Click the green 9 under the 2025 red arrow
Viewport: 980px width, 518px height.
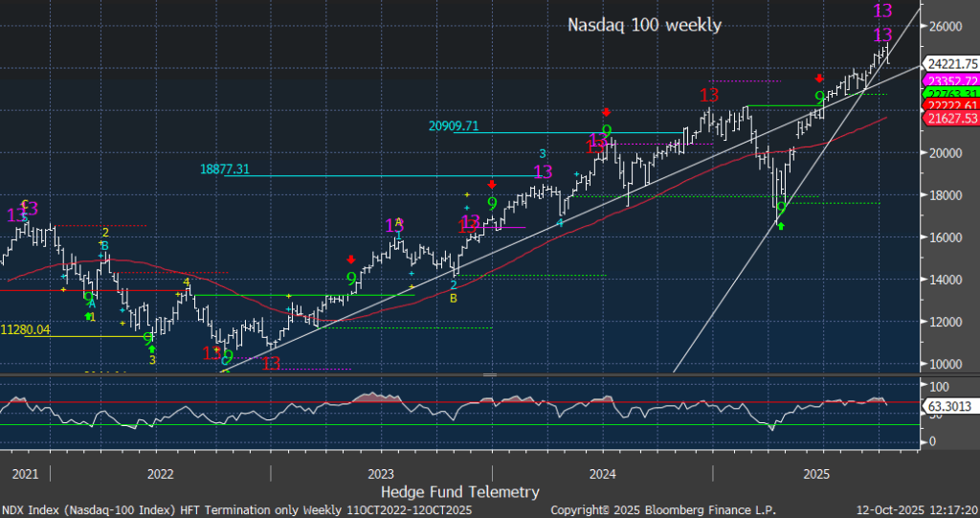pos(819,99)
